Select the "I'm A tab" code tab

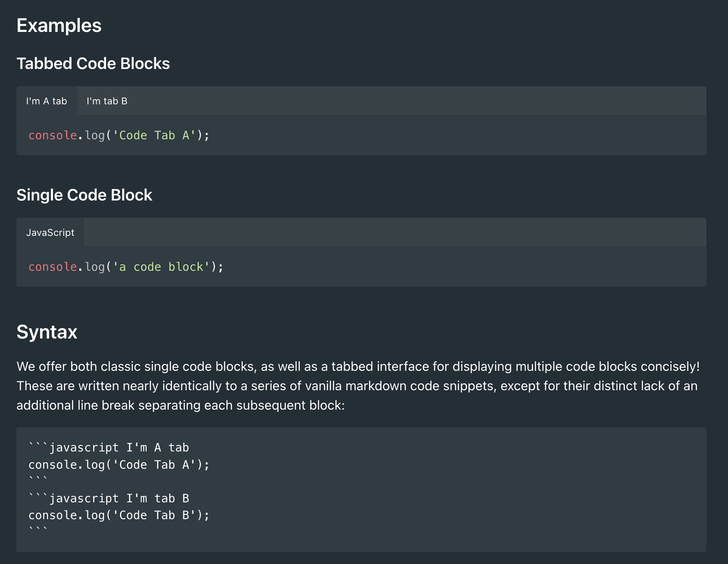point(47,101)
